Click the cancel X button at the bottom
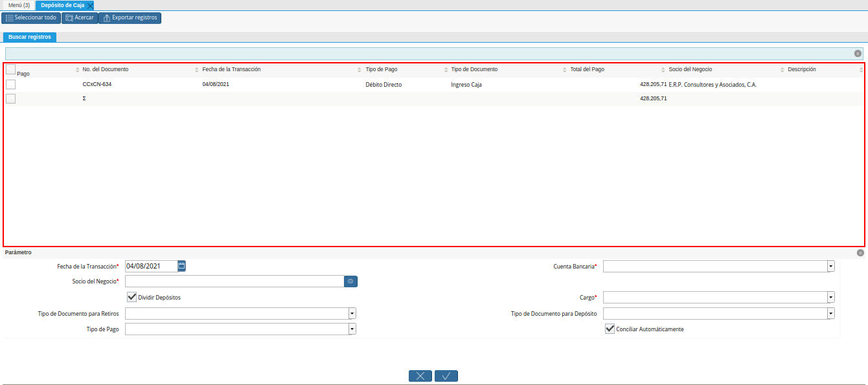The height and width of the screenshot is (385, 868). click(420, 376)
